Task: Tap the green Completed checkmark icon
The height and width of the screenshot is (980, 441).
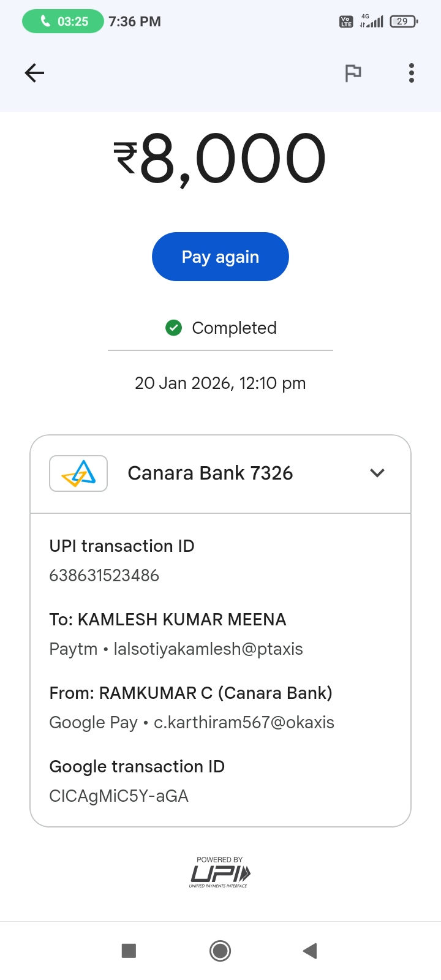Action: pos(174,328)
